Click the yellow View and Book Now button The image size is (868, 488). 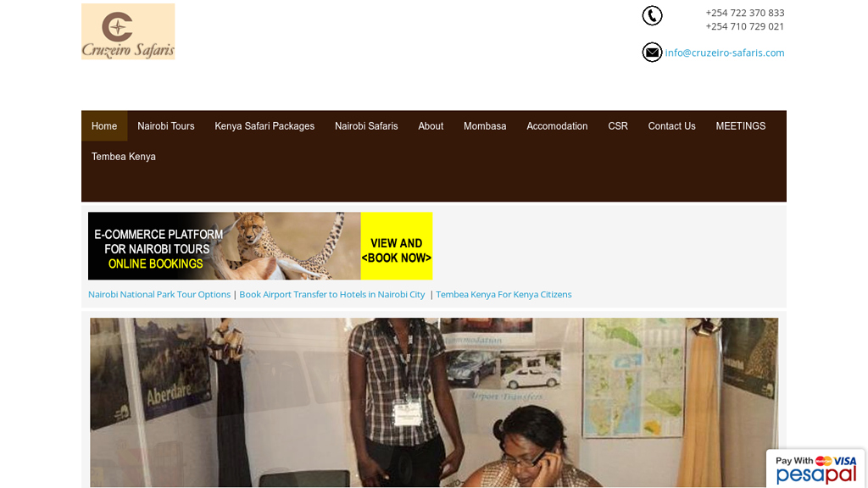tap(397, 246)
